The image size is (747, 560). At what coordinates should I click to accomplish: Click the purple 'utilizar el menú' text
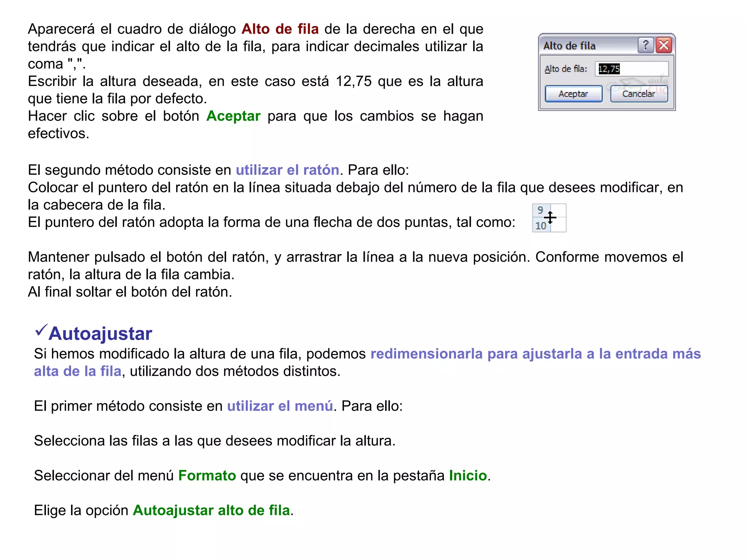[x=280, y=406]
